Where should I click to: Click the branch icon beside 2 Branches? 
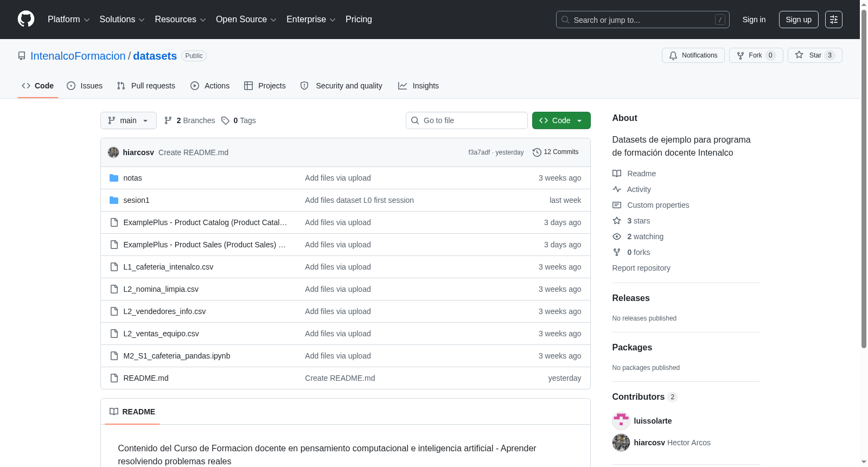pyautogui.click(x=168, y=120)
